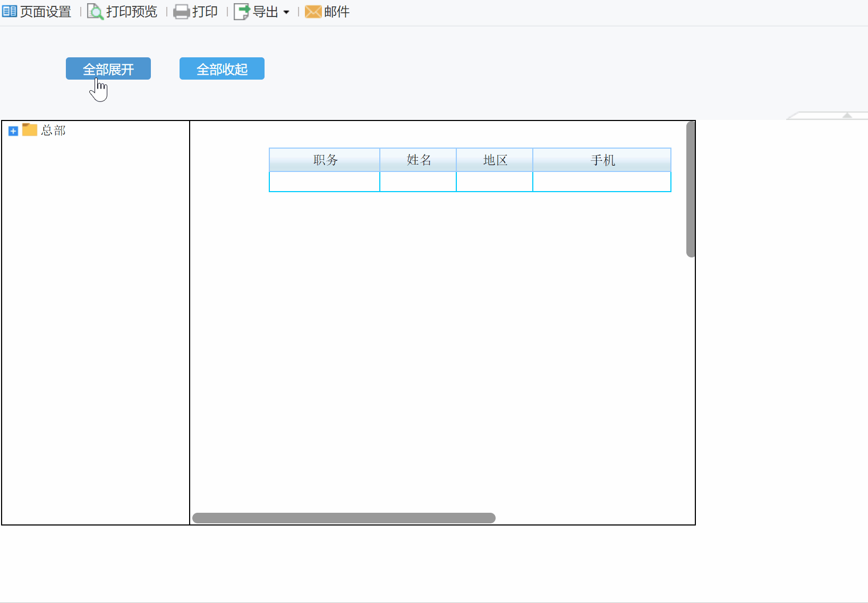Image resolution: width=868 pixels, height=603 pixels.
Task: Click the empty cell under 姓名
Action: (x=418, y=182)
